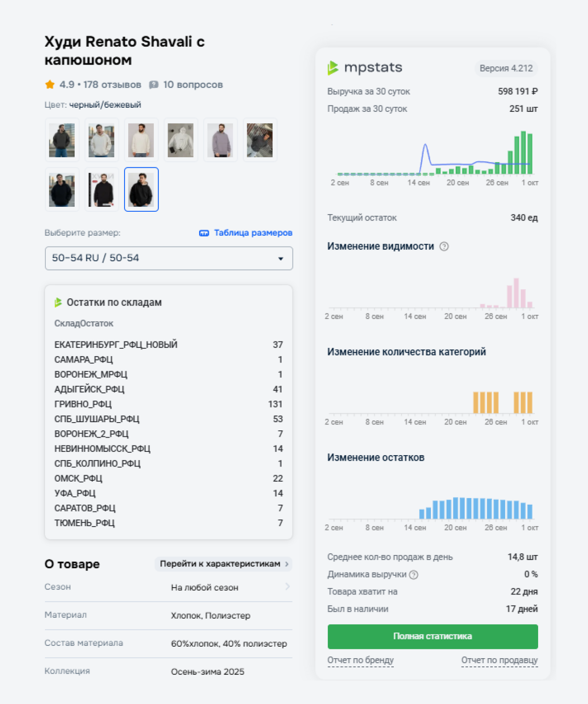The image size is (588, 704).
Task: Open the size selection dropdown 50-54 RU
Action: 169,258
